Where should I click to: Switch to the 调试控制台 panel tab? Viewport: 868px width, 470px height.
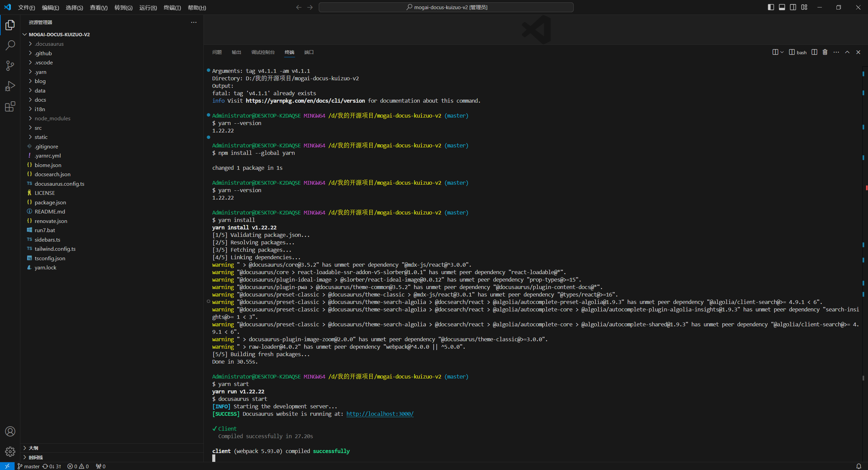(263, 52)
